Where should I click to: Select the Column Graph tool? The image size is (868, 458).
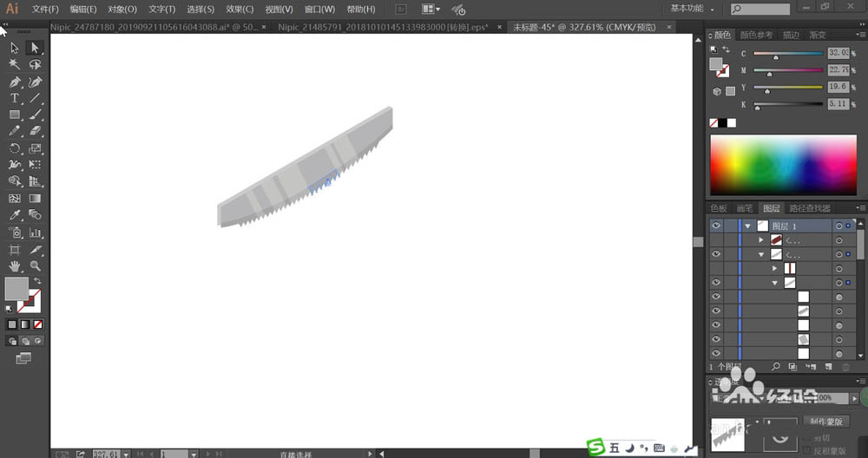(x=35, y=232)
